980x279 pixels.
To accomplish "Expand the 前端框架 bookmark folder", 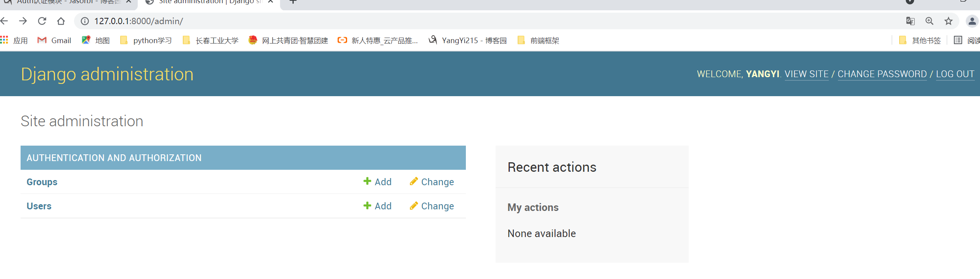I will click(x=538, y=40).
